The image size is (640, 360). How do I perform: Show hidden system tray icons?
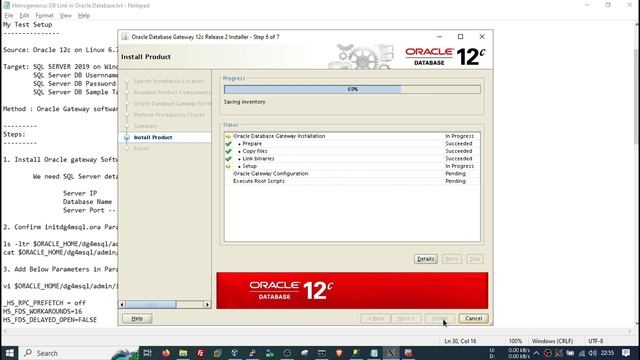(536, 353)
